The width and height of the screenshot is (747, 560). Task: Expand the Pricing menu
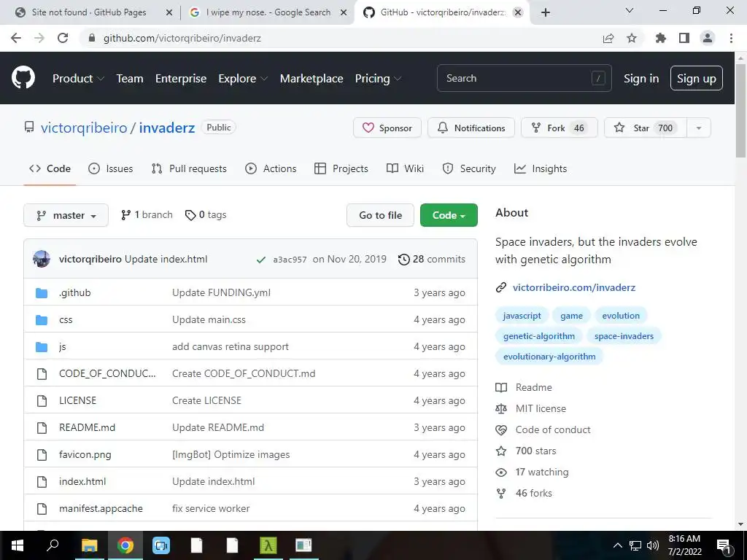click(379, 79)
